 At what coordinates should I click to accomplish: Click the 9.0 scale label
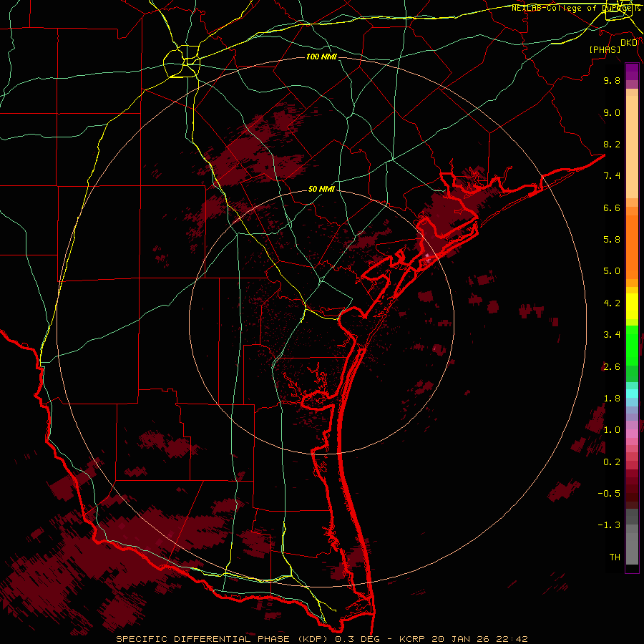point(612,112)
